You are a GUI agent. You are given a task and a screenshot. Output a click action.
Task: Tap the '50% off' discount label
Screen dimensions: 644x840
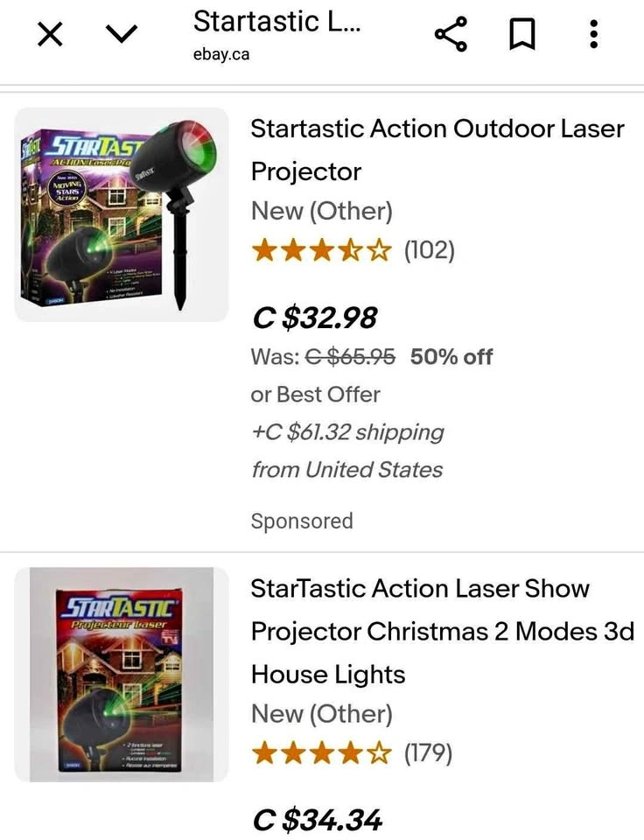click(x=451, y=357)
